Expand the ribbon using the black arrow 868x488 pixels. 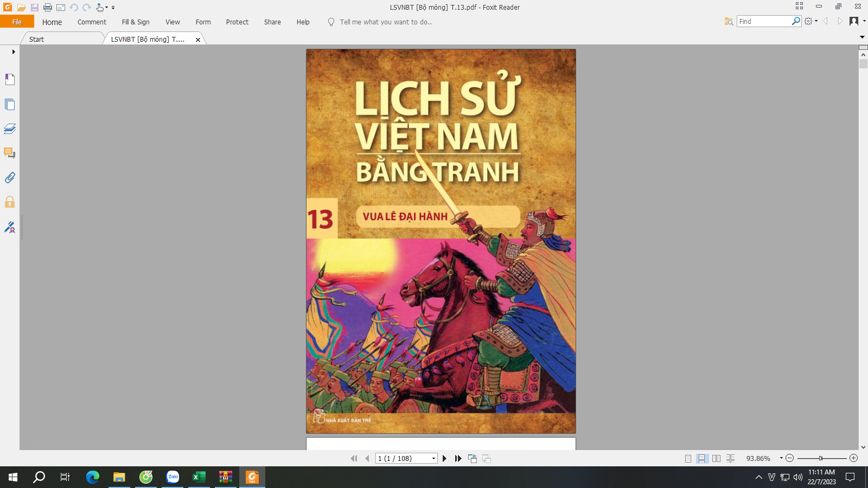862,37
